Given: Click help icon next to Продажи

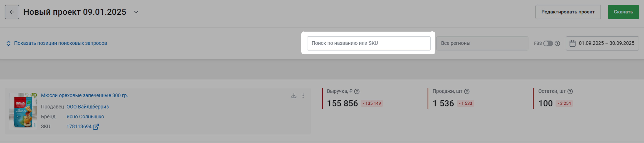Looking at the screenshot, I should (x=467, y=91).
